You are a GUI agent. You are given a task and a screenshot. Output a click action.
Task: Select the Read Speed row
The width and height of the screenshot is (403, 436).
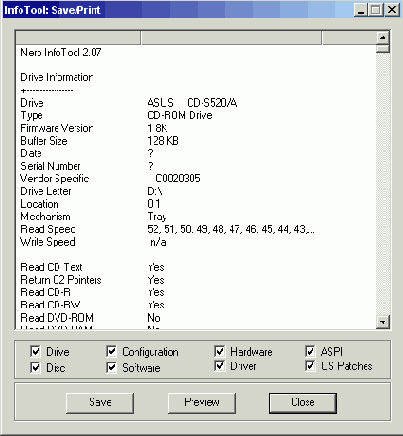(196, 229)
